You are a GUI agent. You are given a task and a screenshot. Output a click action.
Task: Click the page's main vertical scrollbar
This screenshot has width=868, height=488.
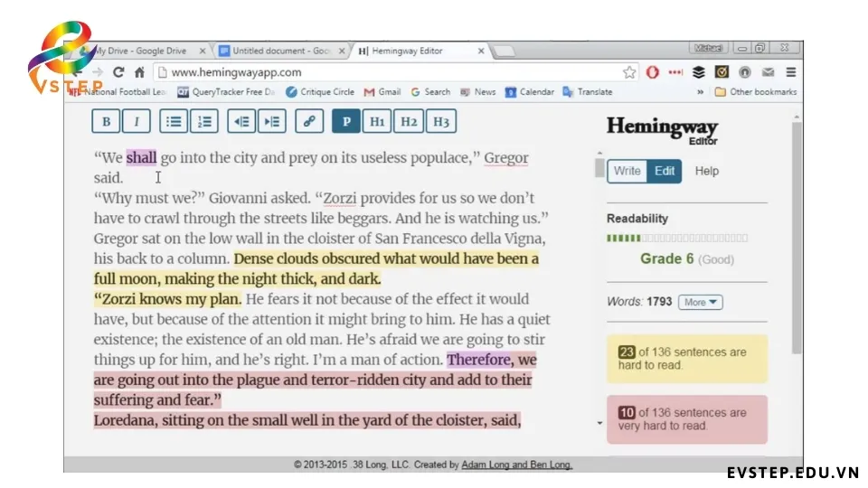click(797, 238)
